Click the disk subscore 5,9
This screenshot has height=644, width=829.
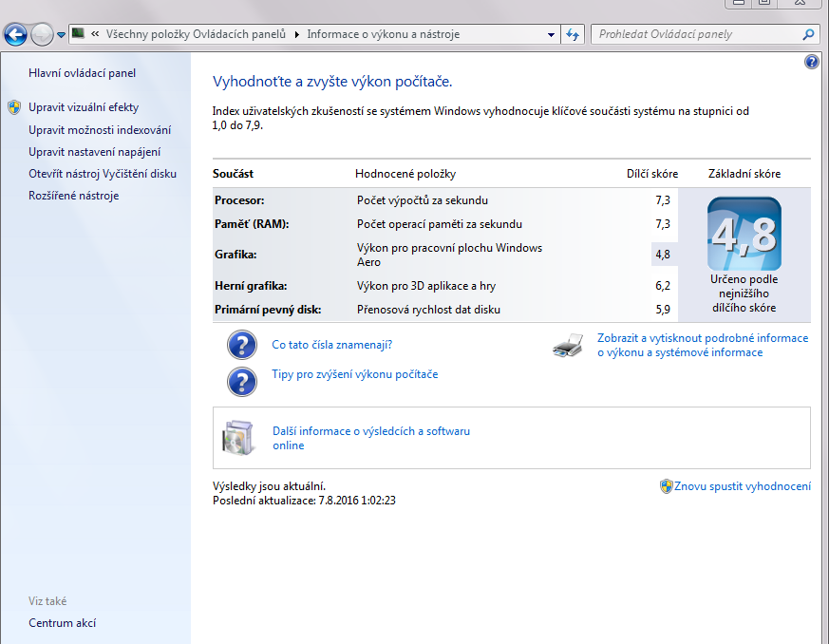tap(663, 310)
